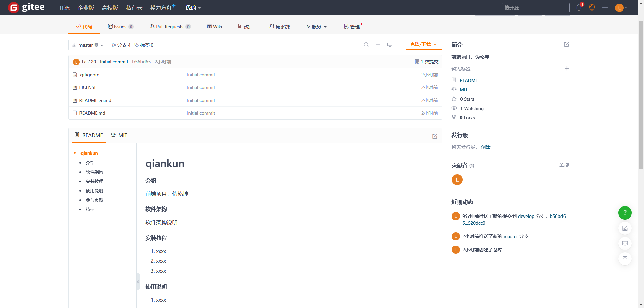Add a tag with plus icon
644x308 pixels.
(567, 68)
